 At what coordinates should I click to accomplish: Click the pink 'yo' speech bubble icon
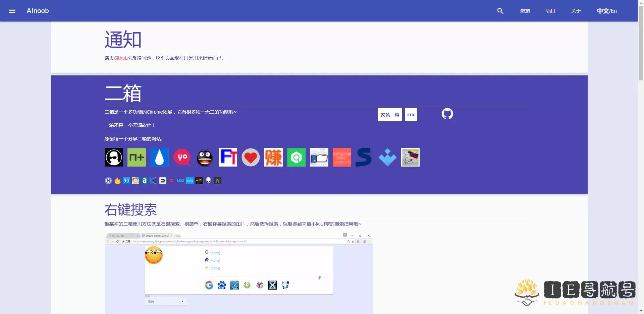[182, 158]
